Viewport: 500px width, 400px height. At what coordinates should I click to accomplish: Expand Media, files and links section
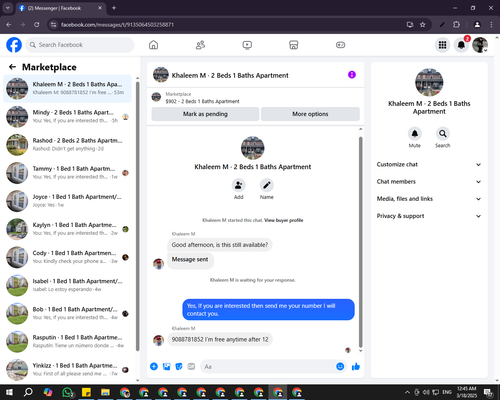(x=429, y=199)
